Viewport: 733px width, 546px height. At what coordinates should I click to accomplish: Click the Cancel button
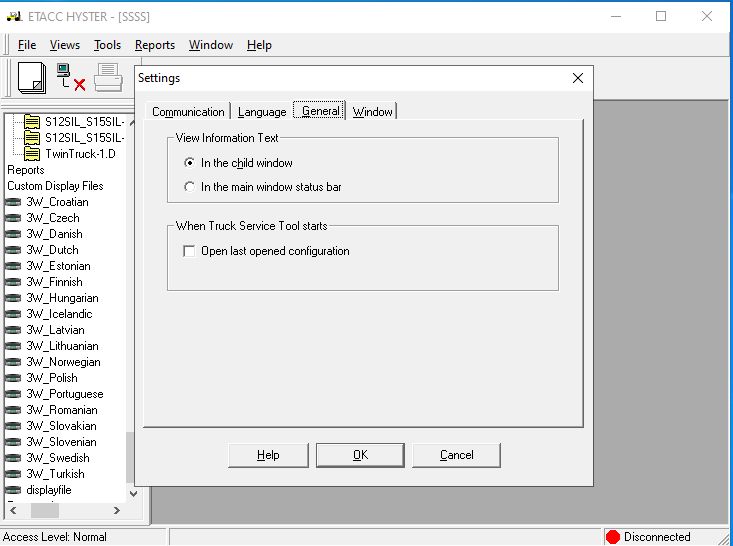457,455
